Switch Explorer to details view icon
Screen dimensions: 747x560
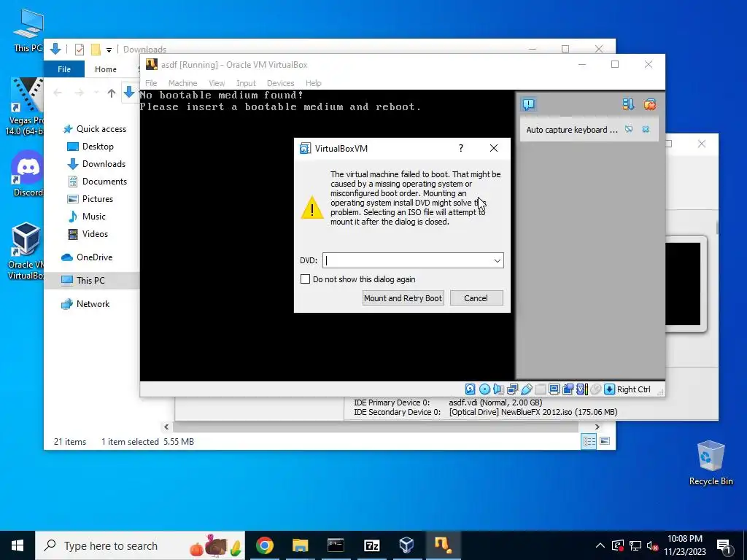coord(589,441)
